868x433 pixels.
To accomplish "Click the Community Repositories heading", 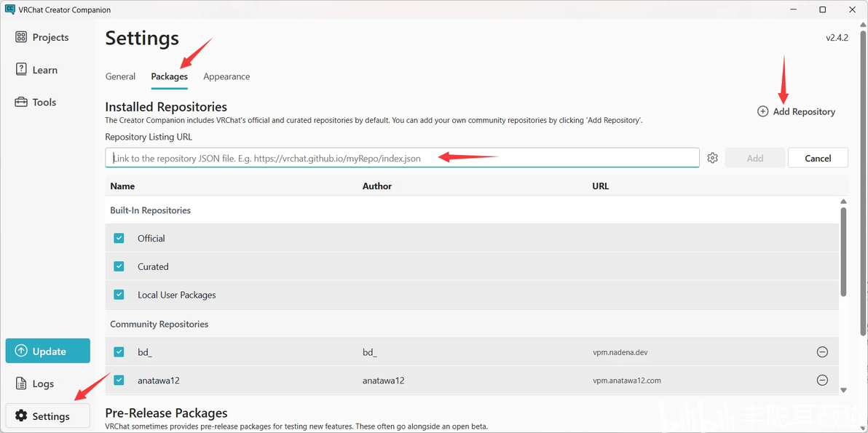I will (x=159, y=324).
